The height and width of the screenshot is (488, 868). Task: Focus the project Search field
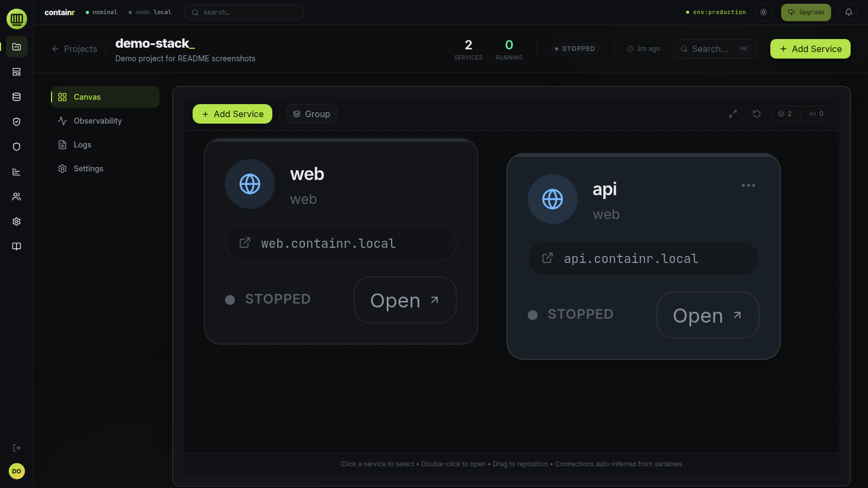[715, 49]
